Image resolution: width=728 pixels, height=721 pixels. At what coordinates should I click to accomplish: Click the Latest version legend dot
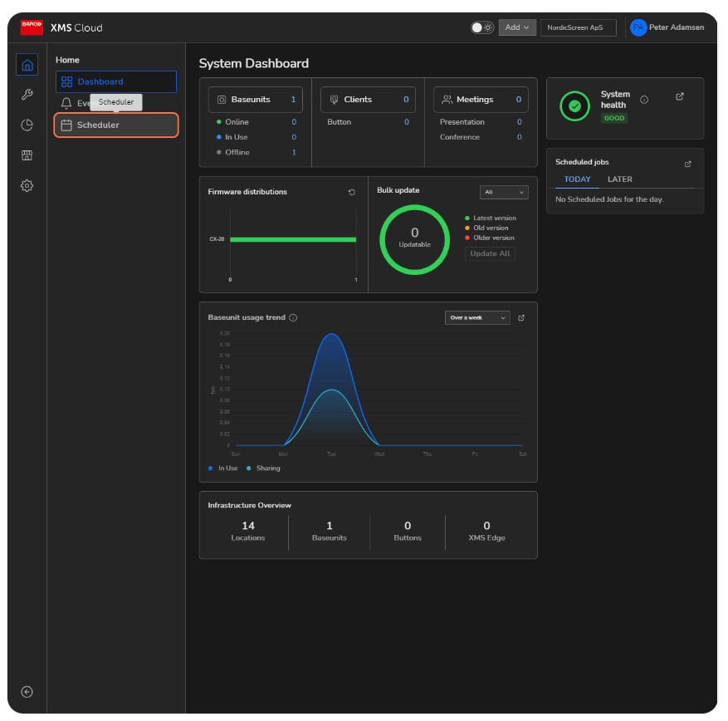coord(467,218)
